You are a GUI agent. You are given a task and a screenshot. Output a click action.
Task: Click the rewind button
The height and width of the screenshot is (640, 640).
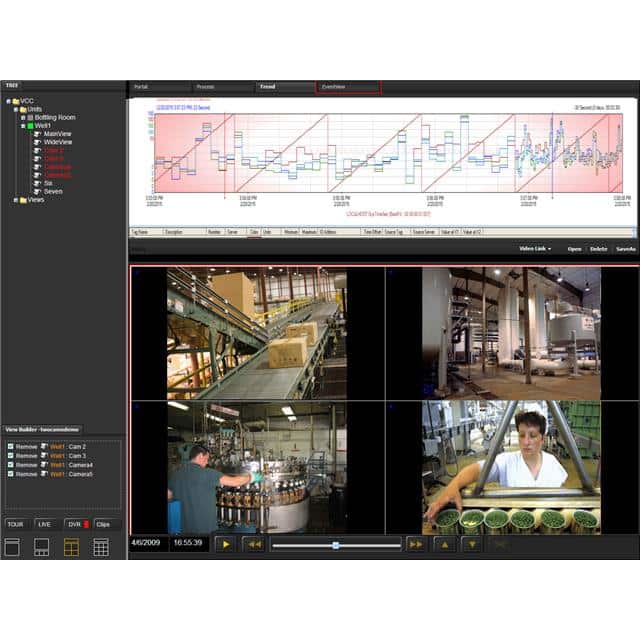254,544
